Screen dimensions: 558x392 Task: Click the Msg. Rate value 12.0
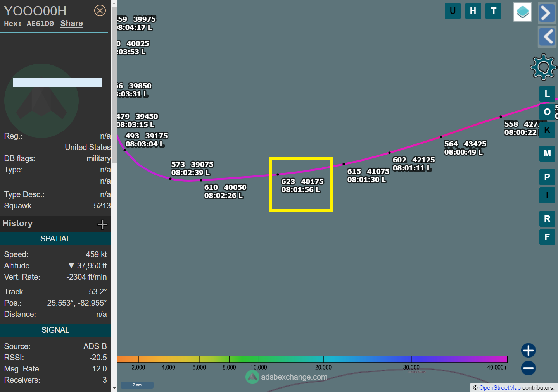click(x=99, y=369)
